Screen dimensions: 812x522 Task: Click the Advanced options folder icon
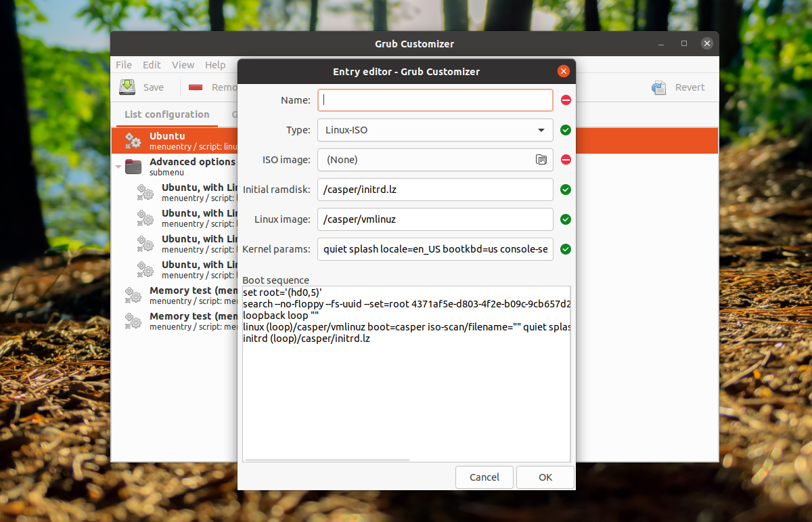(x=133, y=167)
